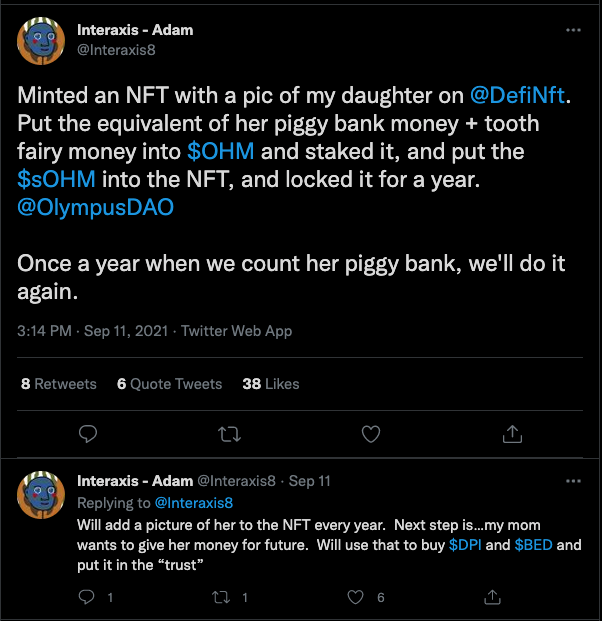Open more options on the reply tweet
Image resolution: width=602 pixels, height=621 pixels.
[x=573, y=481]
